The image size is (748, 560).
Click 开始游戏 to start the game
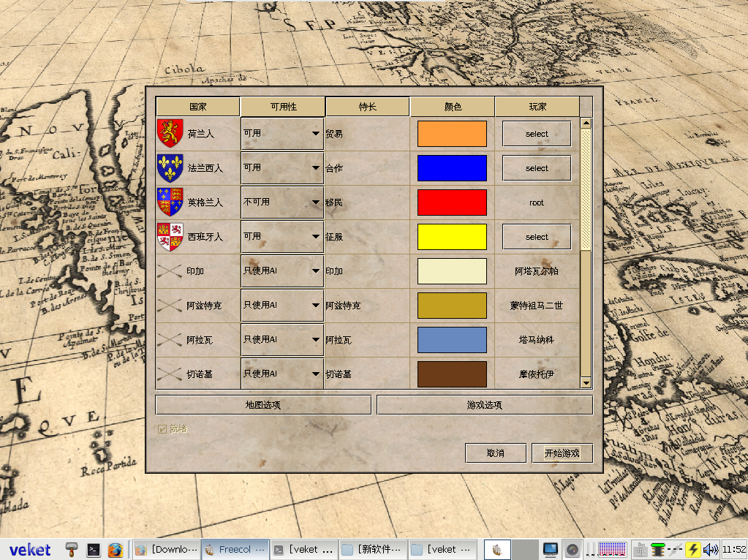tap(562, 453)
